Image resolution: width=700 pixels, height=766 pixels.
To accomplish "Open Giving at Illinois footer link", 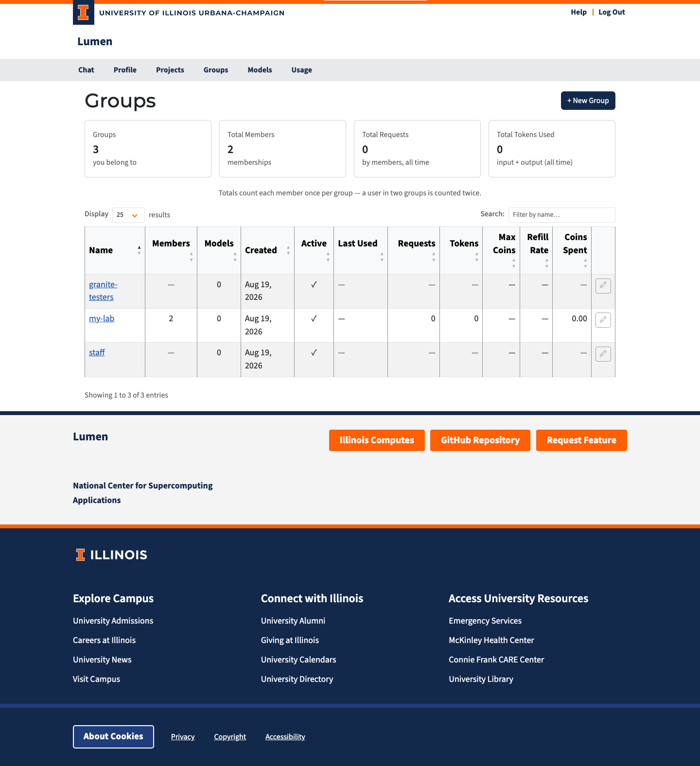I will pyautogui.click(x=290, y=640).
